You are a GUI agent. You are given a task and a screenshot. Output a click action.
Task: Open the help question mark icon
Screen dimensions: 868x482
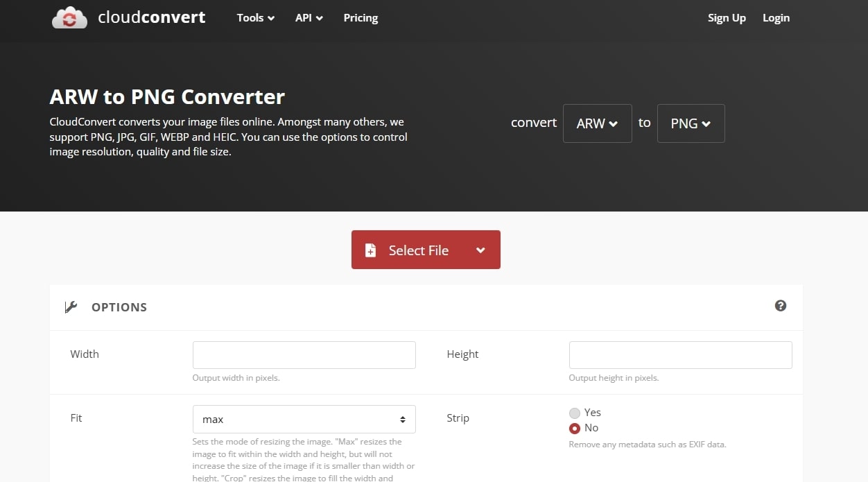(x=781, y=305)
